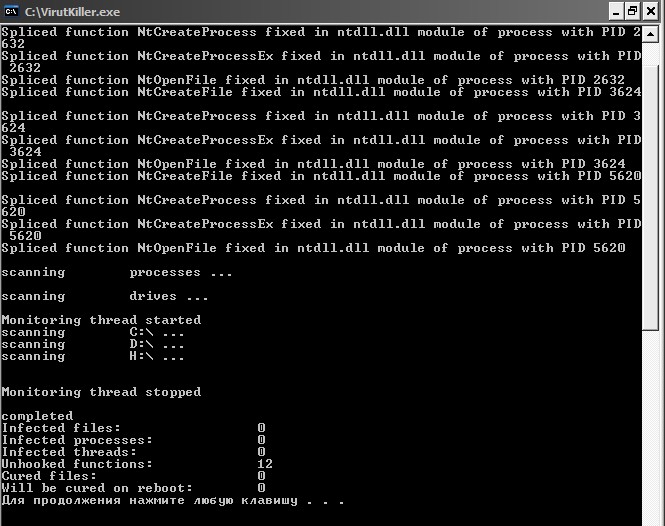
Task: Click the "Monitoring thread started" line
Action: (101, 320)
